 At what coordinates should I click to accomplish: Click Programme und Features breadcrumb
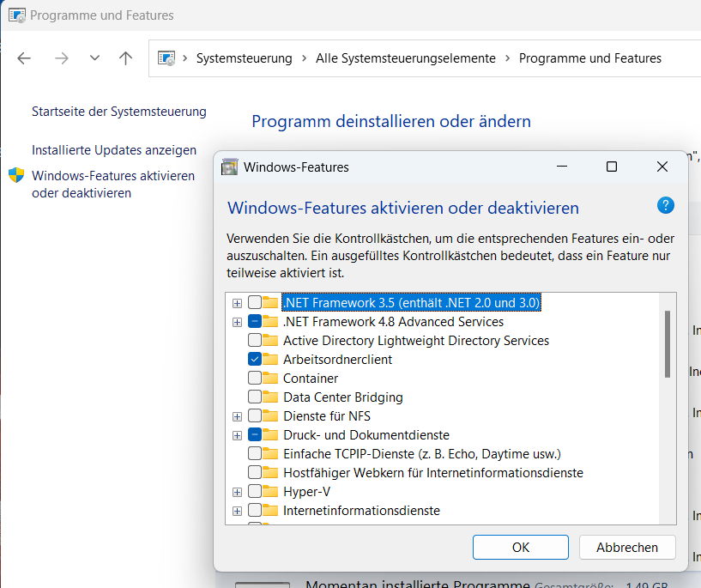point(589,58)
